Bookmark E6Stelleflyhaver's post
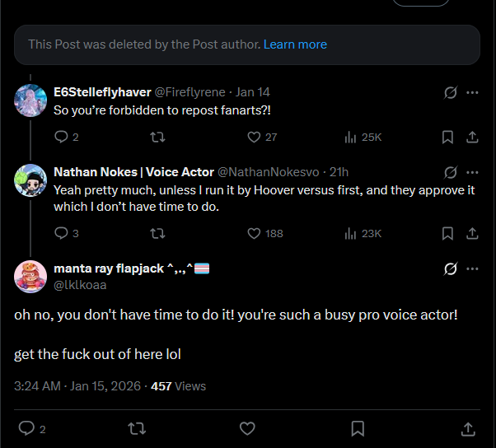 click(447, 137)
